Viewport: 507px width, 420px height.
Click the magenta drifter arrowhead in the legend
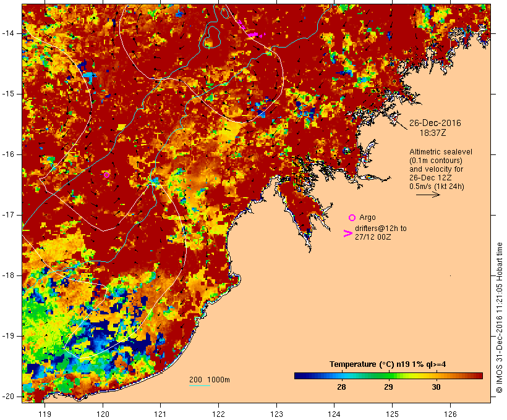point(347,233)
